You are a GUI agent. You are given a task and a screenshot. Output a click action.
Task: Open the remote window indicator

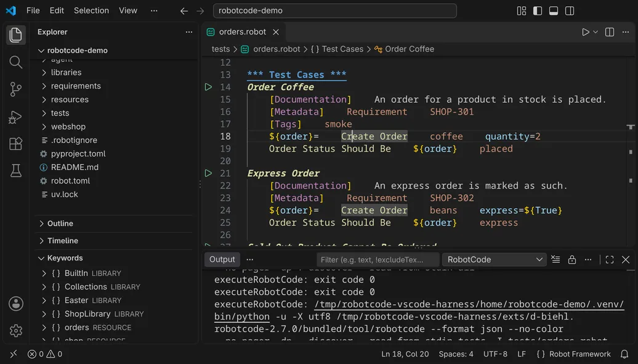(14, 354)
